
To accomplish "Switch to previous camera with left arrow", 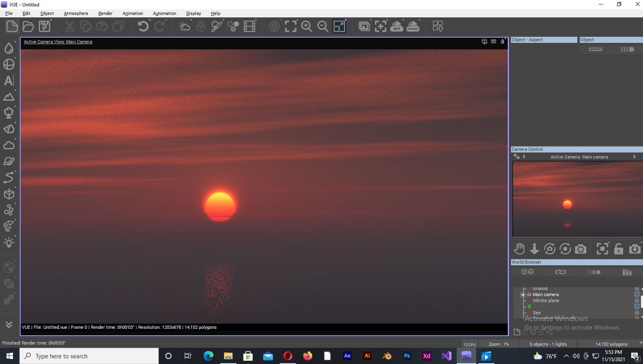I will 524,157.
